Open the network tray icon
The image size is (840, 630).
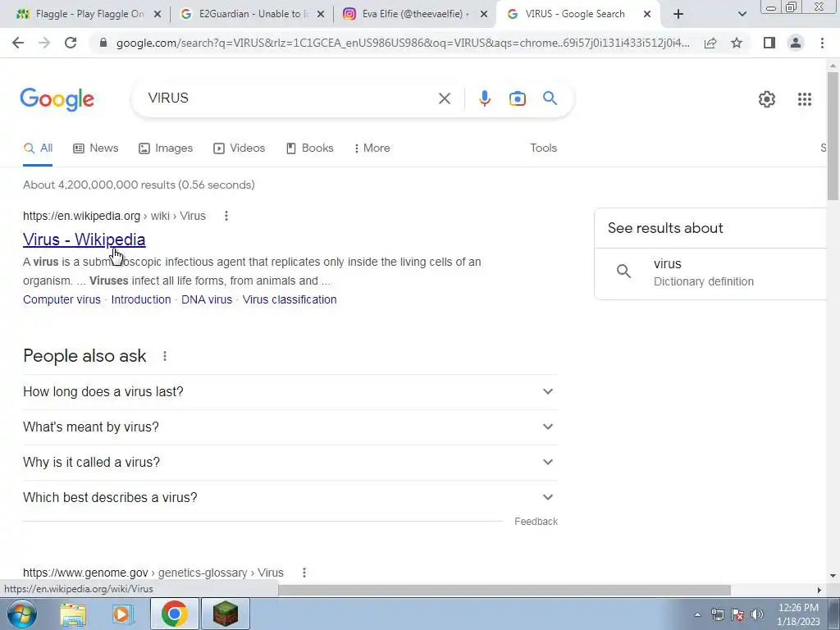[x=717, y=614]
